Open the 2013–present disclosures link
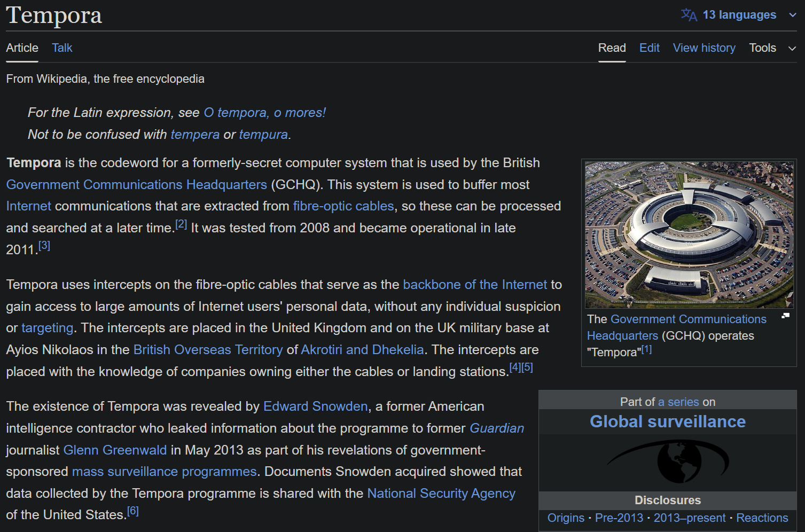The image size is (805, 532). 690,518
